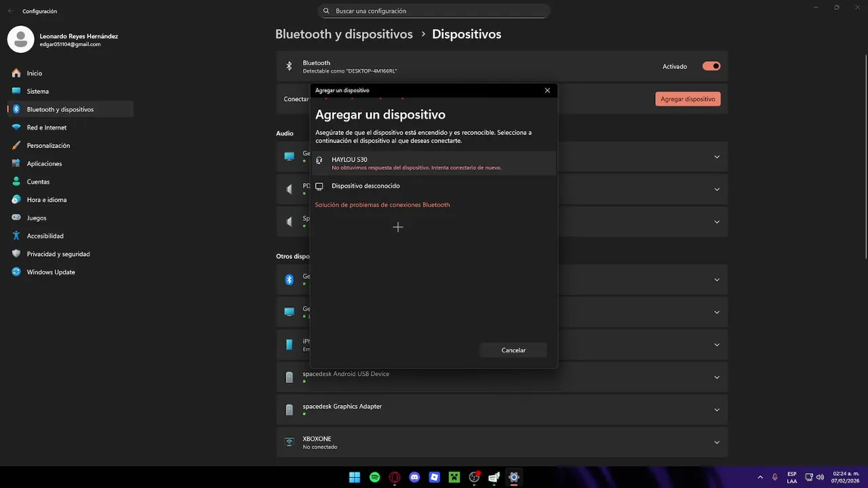This screenshot has height=488, width=868.
Task: Click the XBOXONE device icon
Action: pyautogui.click(x=290, y=443)
